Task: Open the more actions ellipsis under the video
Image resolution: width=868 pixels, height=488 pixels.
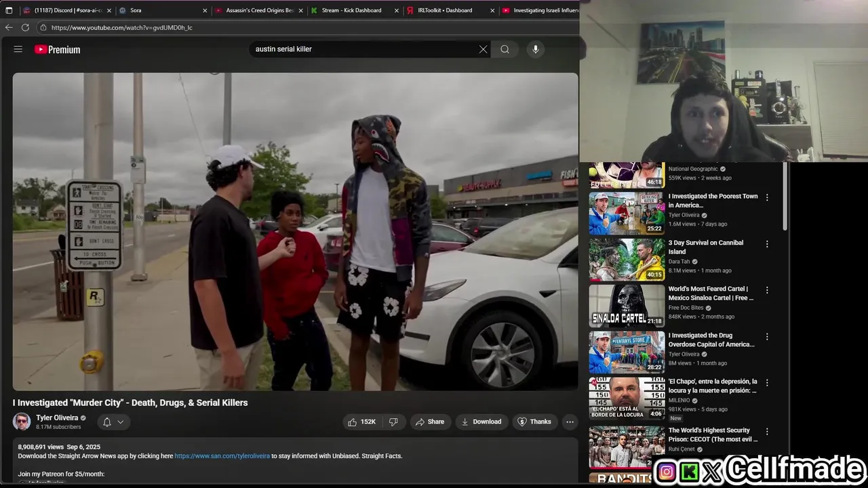Action: pyautogui.click(x=570, y=422)
